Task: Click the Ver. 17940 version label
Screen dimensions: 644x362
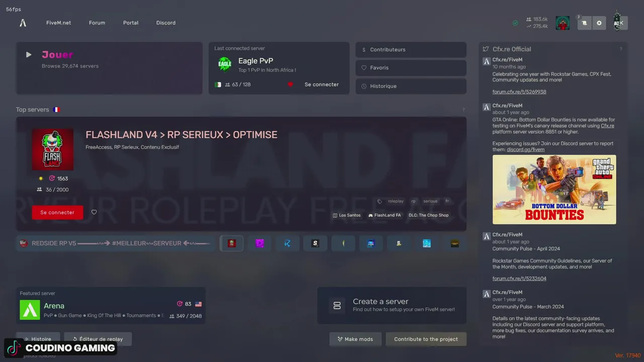Action: pyautogui.click(x=627, y=355)
